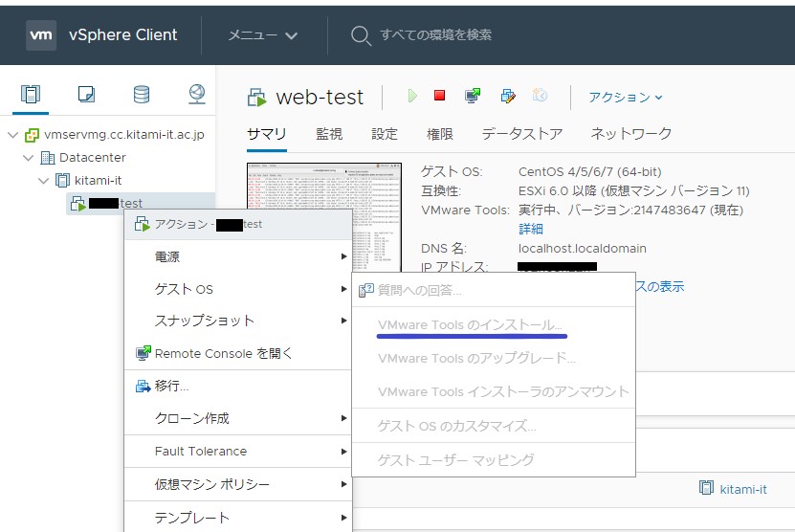Select 移行... menu entry

point(238,387)
